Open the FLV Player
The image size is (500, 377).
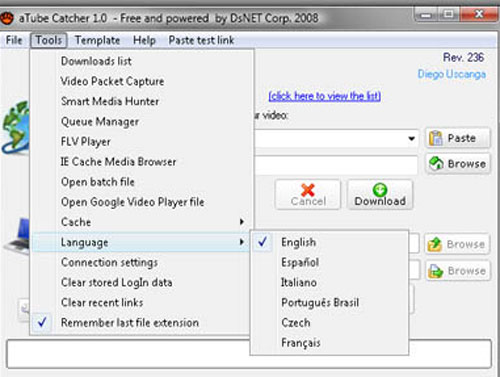[x=143, y=142]
